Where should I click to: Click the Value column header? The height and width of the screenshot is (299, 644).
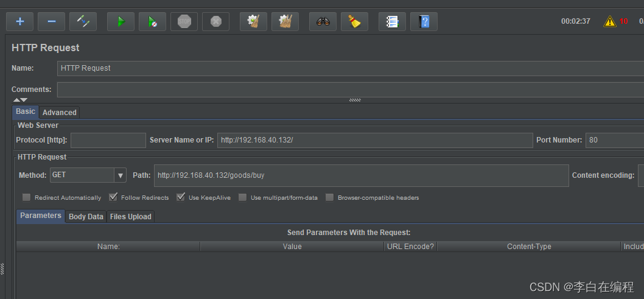(292, 247)
